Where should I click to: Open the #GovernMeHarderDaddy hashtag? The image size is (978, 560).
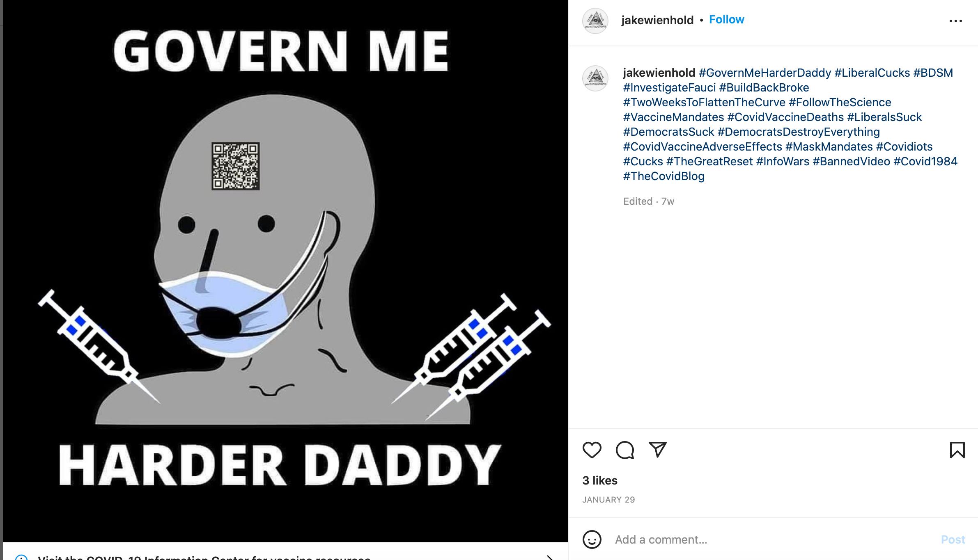coord(765,73)
